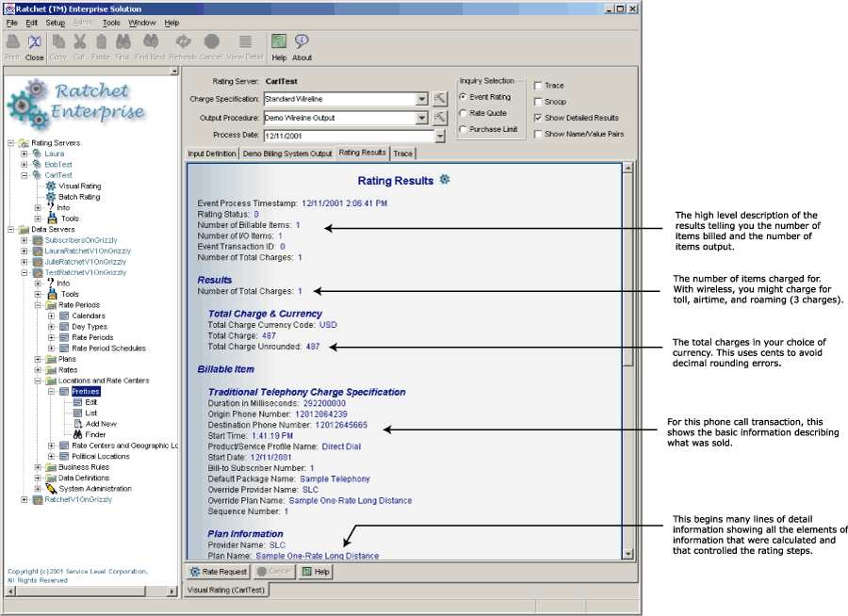Enable Show Name/Value Pairs checkbox
Viewport: 848px width, 616px height.
[x=538, y=134]
